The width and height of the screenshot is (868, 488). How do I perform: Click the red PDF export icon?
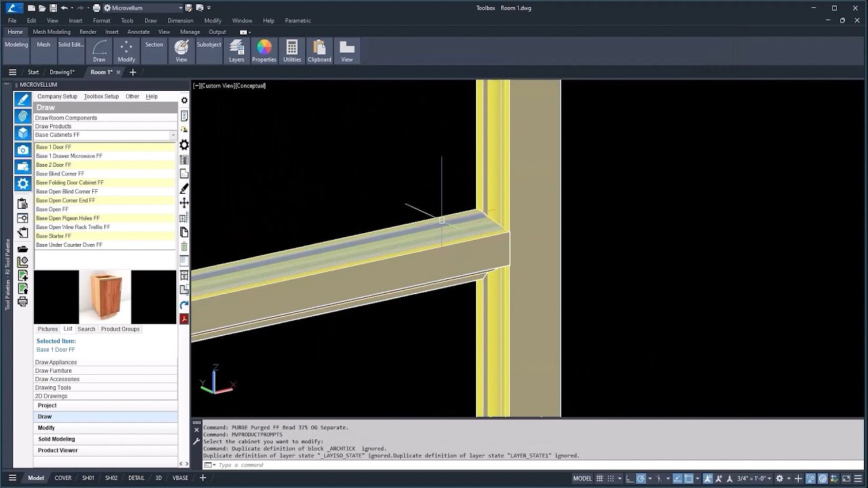click(184, 319)
